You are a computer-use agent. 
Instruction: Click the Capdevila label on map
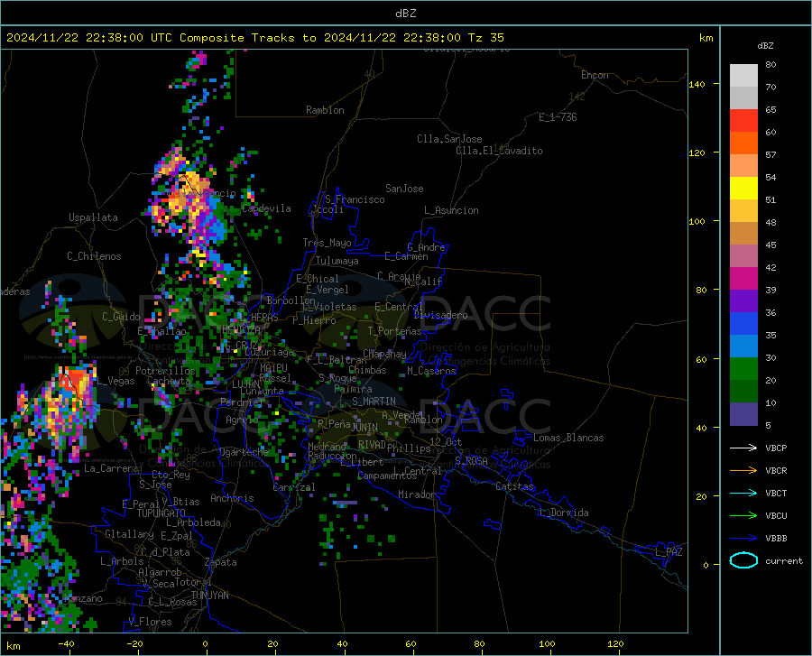point(266,208)
